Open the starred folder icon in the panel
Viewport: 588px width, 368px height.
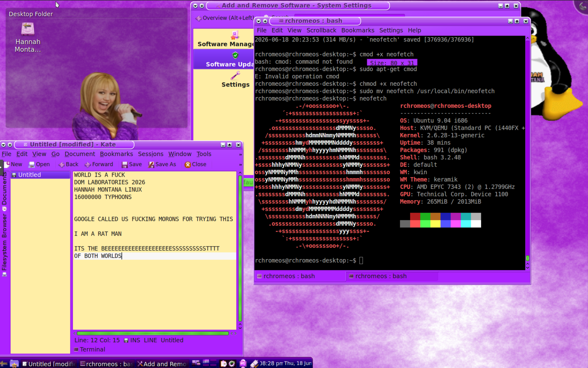[14, 364]
